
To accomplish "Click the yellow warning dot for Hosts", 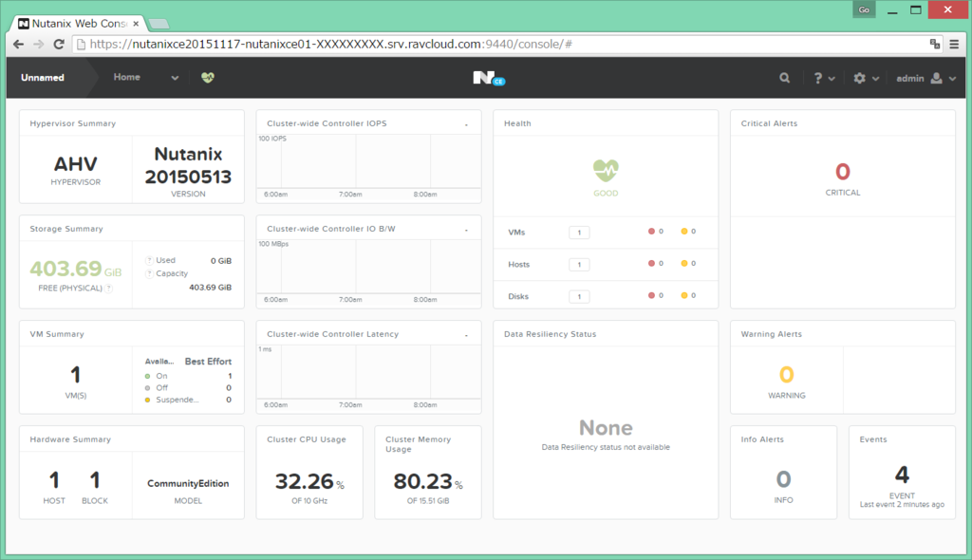I will tap(684, 264).
